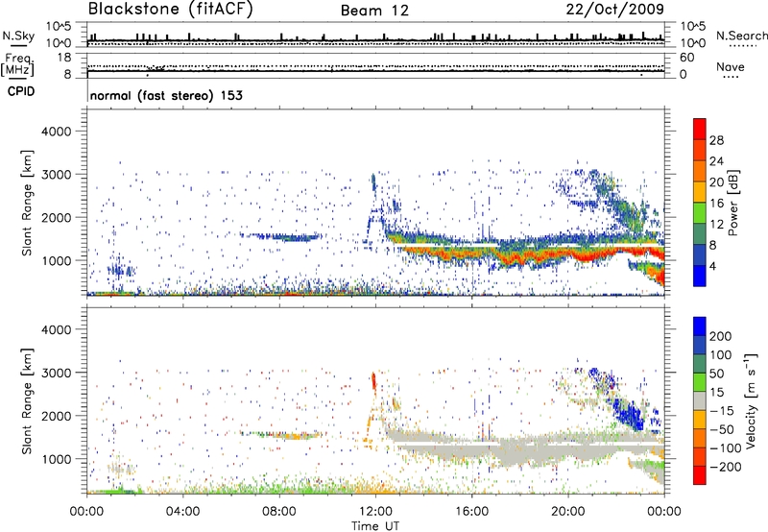The image size is (768, 532).
Task: Click velocity panel 'Slant Range [km]' axis title
Action: [27, 401]
